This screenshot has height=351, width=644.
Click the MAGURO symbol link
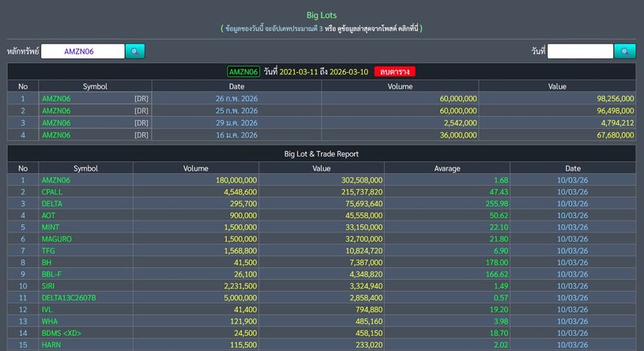pyautogui.click(x=56, y=239)
